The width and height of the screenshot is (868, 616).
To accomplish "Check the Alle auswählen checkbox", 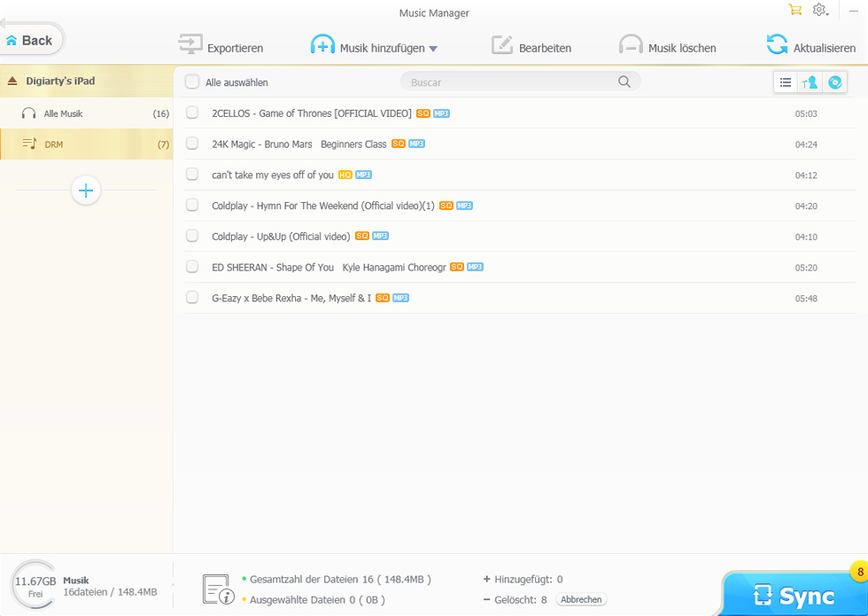I will 192,82.
